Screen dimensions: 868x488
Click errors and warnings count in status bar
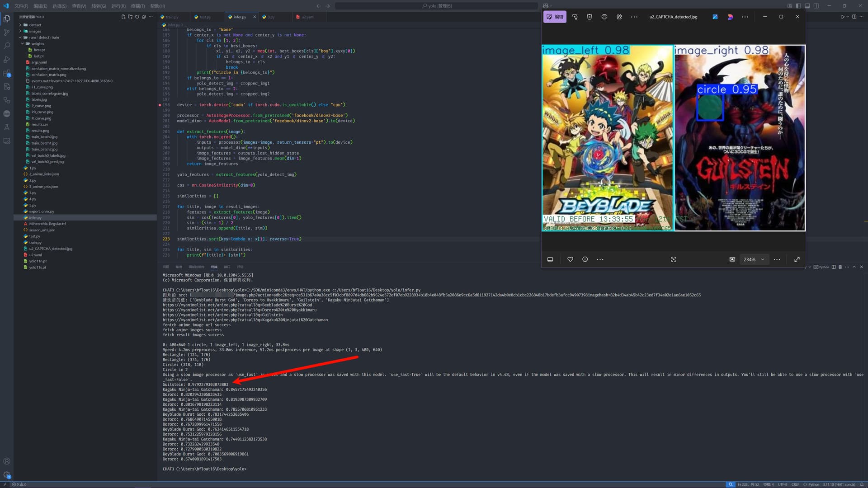(19, 484)
